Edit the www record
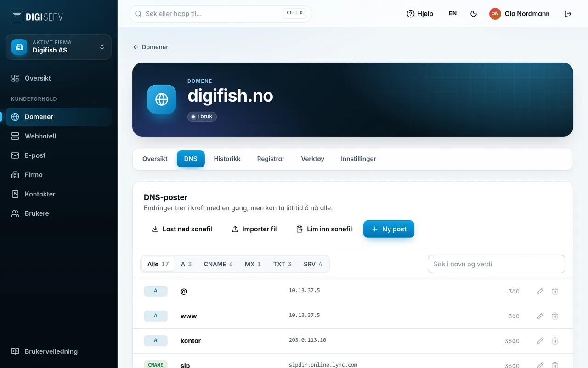Viewport: 588px width, 368px height. (540, 316)
